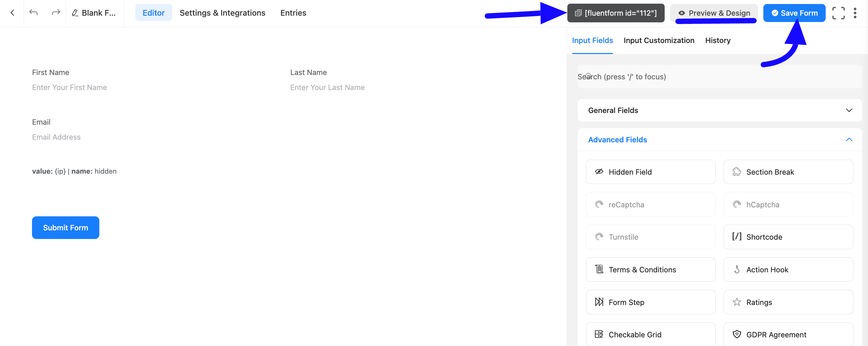Add a Shortcode field
Screen dimensions: 868x346
click(788, 237)
